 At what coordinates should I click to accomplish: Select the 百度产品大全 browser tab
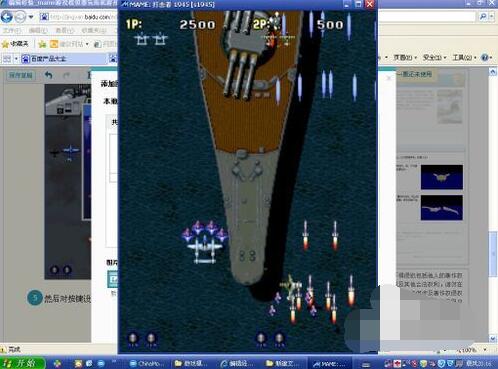pyautogui.click(x=63, y=59)
